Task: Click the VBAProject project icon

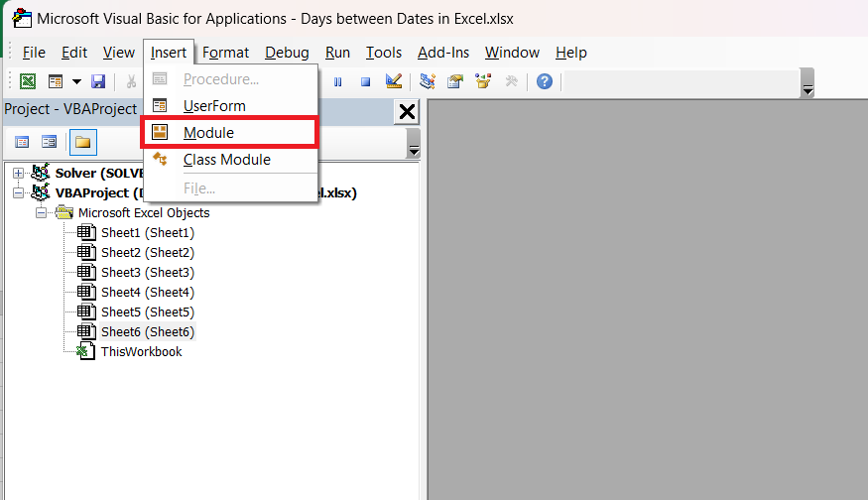Action: pos(41,192)
